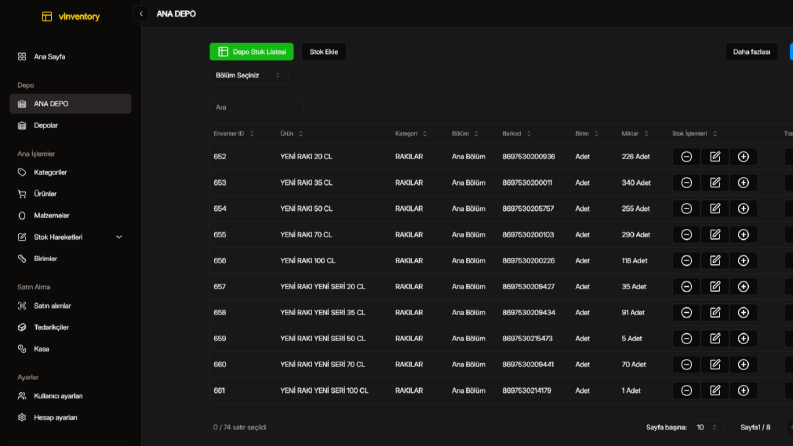
Task: Edit stock for YENİ RAKI 35 CL
Action: click(715, 183)
